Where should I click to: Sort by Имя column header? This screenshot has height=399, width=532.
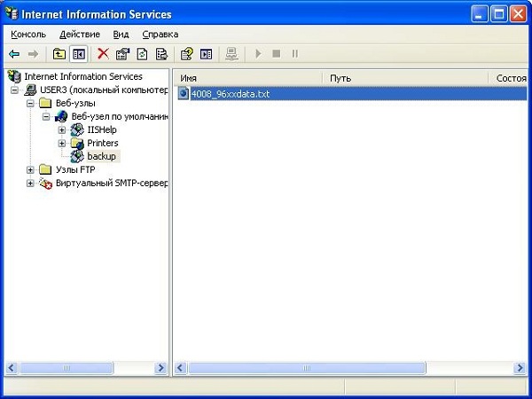(248, 78)
